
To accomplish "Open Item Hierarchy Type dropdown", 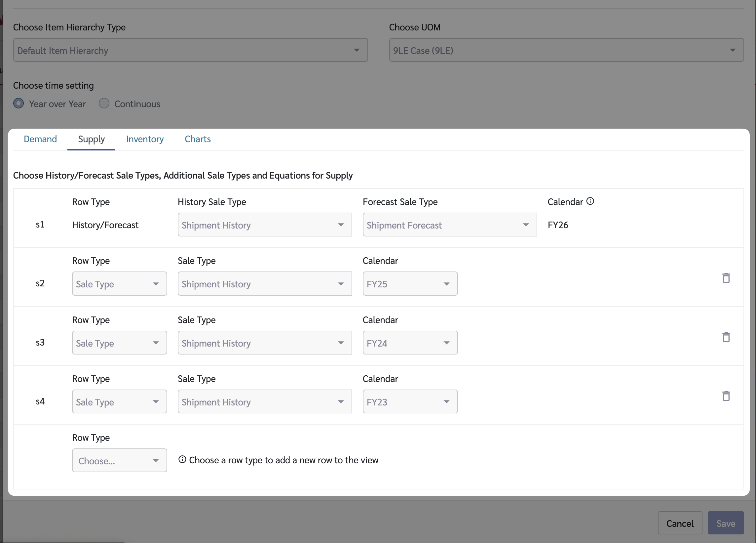I will (190, 50).
